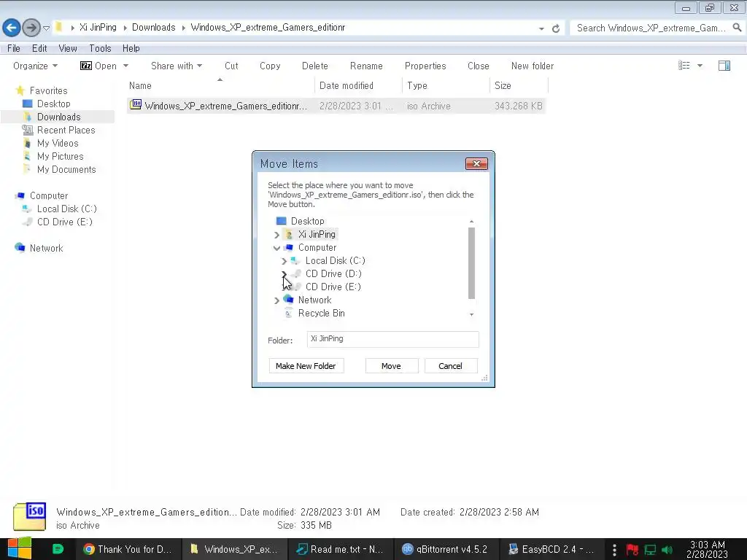Click the Forward navigation arrow

[x=31, y=28]
